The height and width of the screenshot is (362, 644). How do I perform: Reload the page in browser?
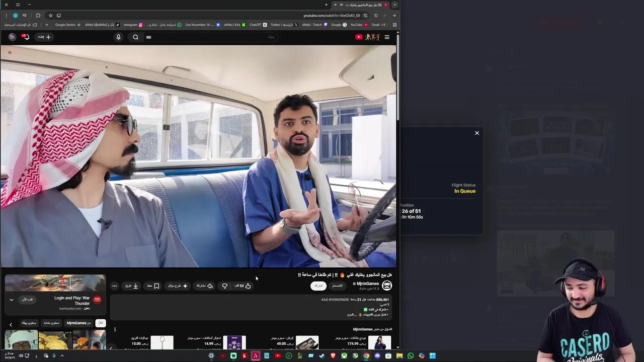376,15
